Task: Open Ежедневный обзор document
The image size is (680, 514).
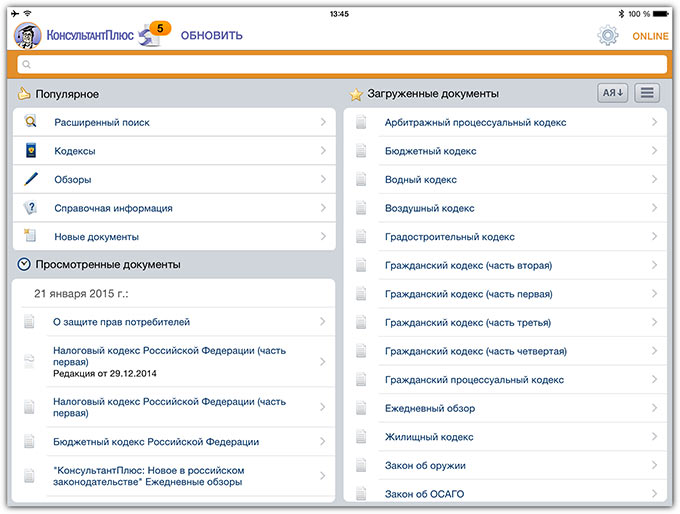Action: [x=505, y=408]
